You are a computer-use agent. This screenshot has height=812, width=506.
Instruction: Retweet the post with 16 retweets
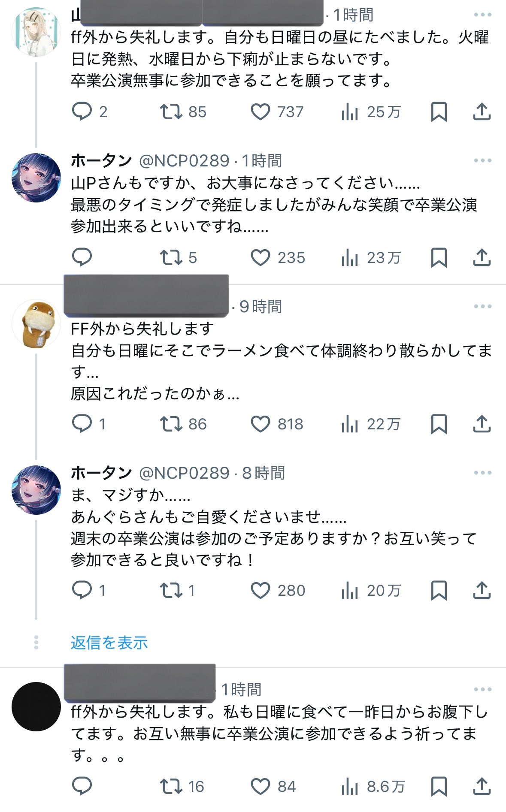click(x=171, y=786)
